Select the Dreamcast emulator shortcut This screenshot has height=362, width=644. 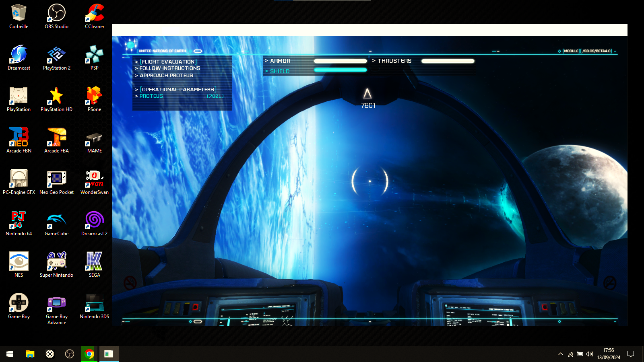[x=19, y=58]
